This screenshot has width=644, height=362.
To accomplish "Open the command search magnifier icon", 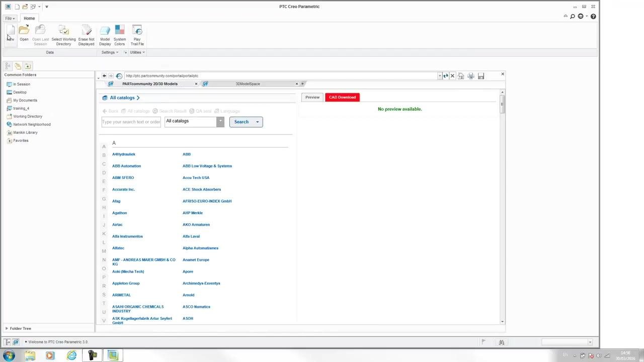I will [x=573, y=17].
